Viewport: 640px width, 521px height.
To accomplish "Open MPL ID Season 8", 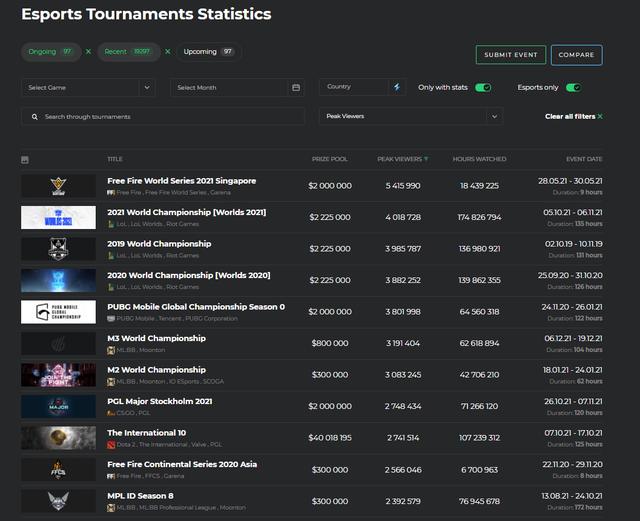I will 140,496.
